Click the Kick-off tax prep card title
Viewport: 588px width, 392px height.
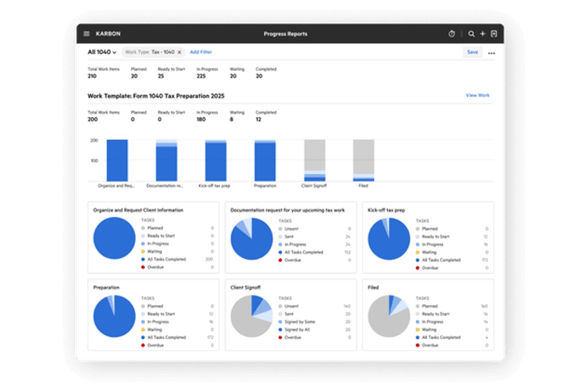pyautogui.click(x=386, y=210)
